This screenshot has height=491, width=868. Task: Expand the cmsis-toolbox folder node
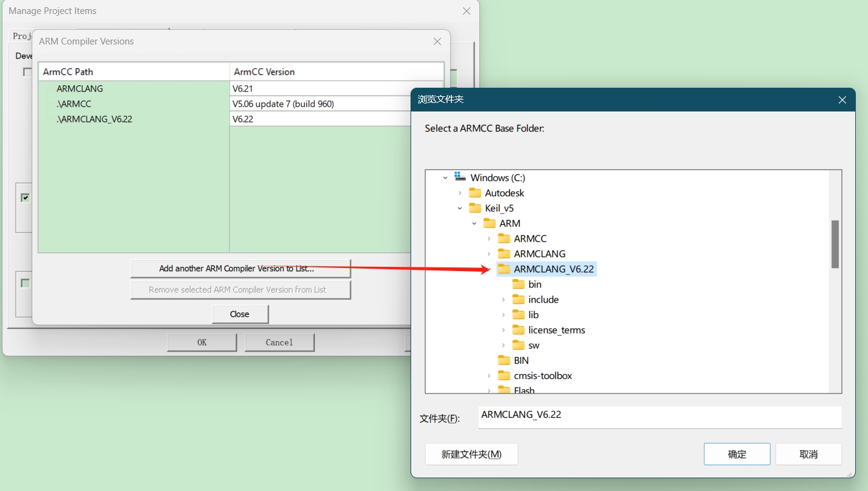point(489,376)
